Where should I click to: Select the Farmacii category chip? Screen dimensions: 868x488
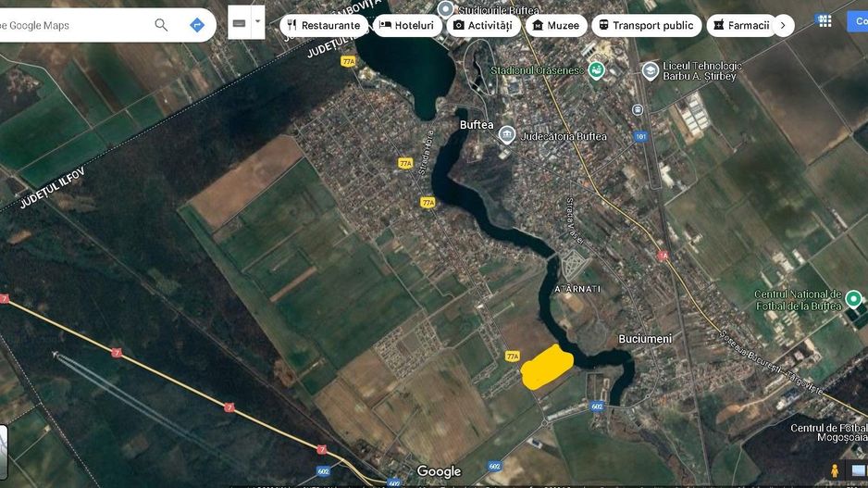coord(741,26)
